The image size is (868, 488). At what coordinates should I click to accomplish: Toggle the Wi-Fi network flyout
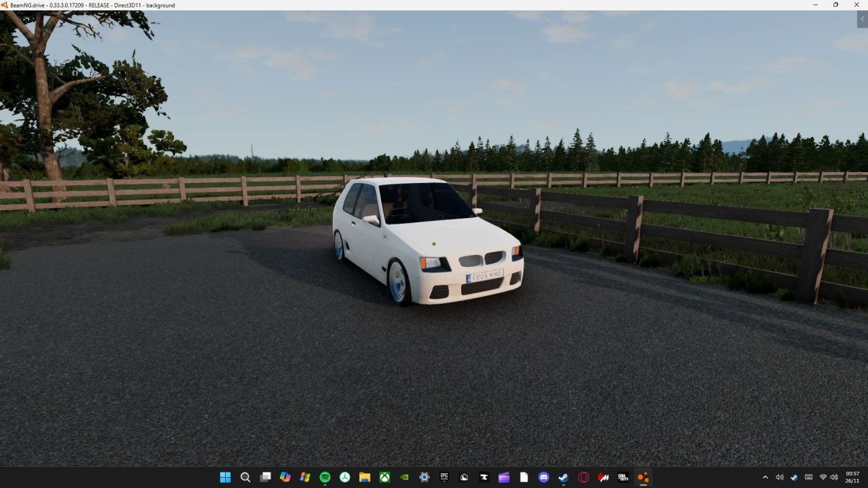point(823,478)
